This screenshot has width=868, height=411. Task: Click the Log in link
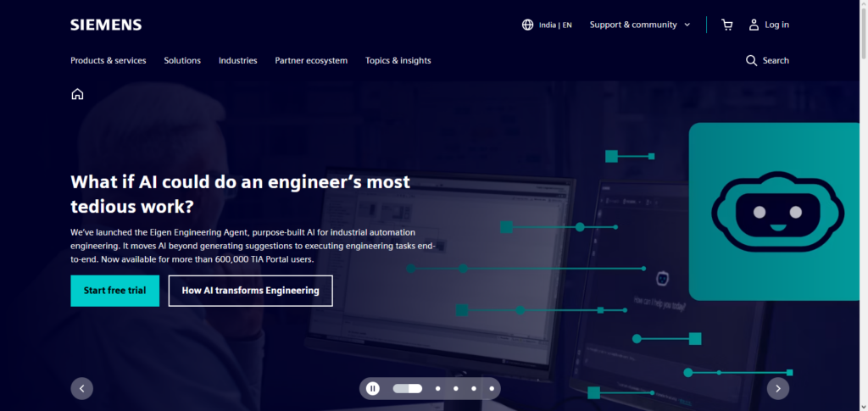776,25
